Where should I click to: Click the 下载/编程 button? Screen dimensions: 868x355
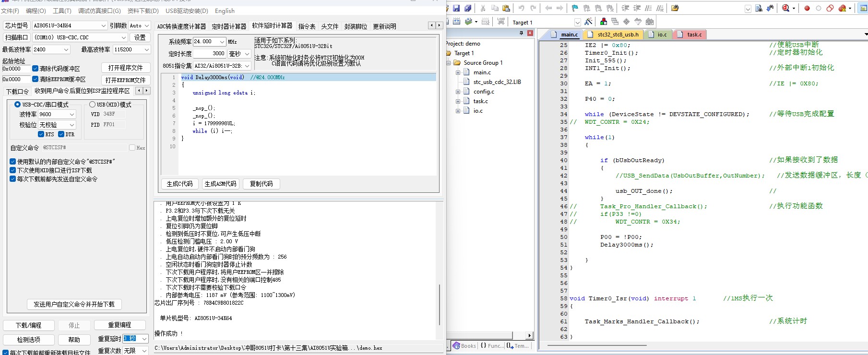[x=29, y=325]
